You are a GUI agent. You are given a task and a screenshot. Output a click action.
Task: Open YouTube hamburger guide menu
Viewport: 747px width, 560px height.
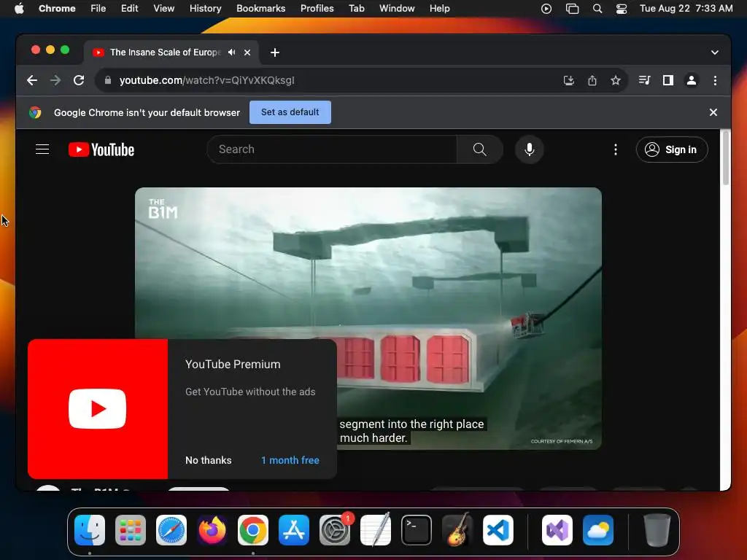pyautogui.click(x=42, y=149)
